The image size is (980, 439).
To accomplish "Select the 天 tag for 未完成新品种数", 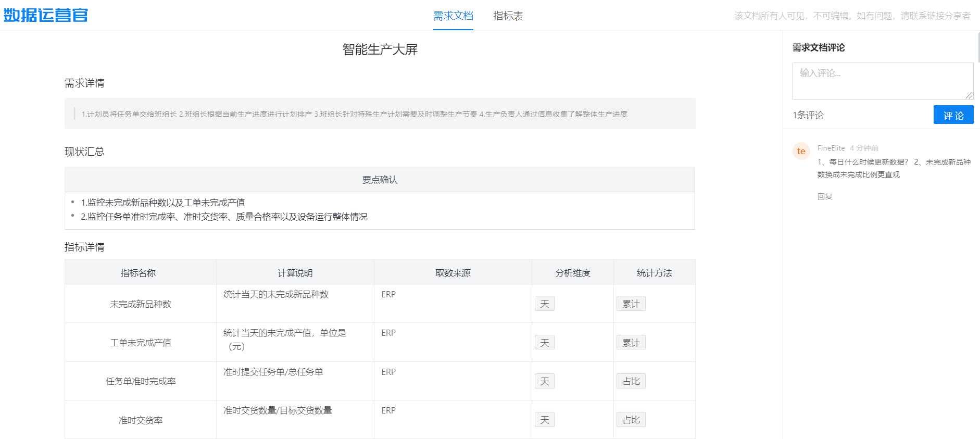I will tap(544, 304).
